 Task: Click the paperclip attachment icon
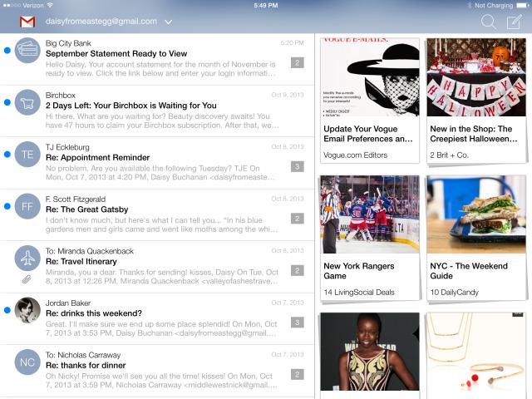coord(27,279)
